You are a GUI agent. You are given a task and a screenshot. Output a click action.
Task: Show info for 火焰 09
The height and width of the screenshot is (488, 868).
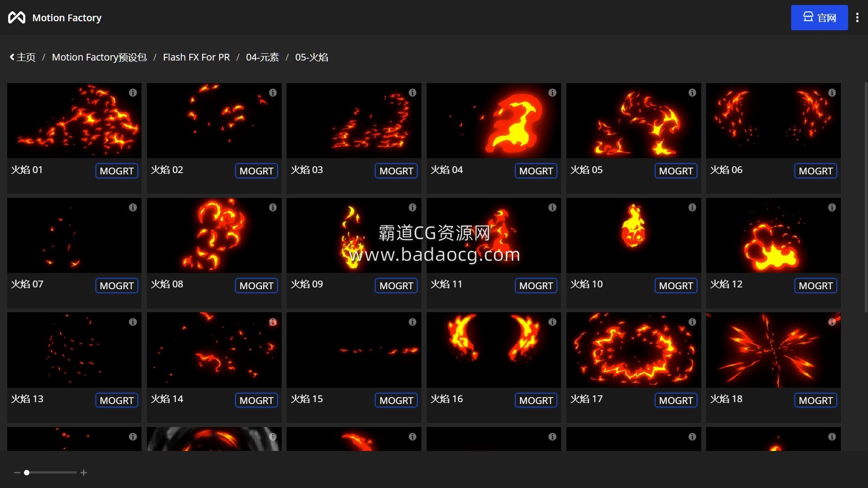pyautogui.click(x=412, y=207)
